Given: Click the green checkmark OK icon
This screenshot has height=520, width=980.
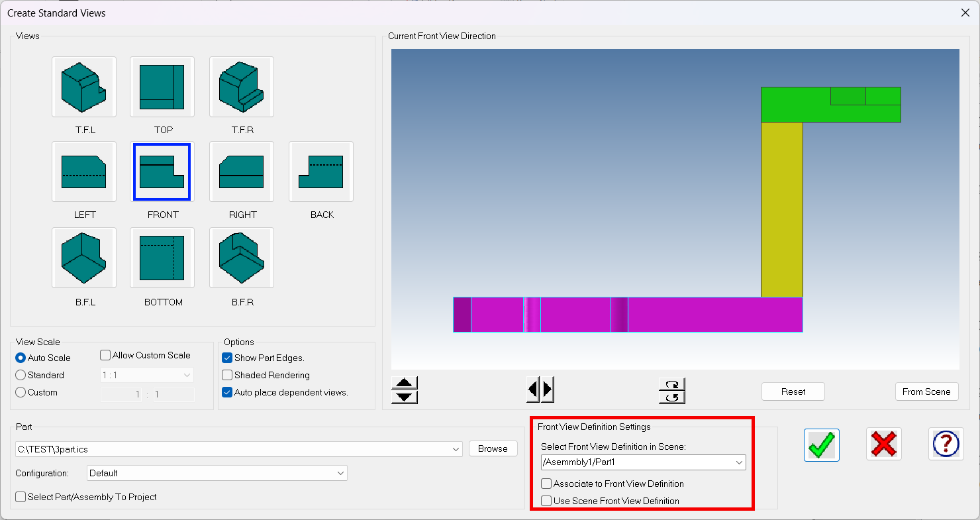Looking at the screenshot, I should tap(822, 444).
